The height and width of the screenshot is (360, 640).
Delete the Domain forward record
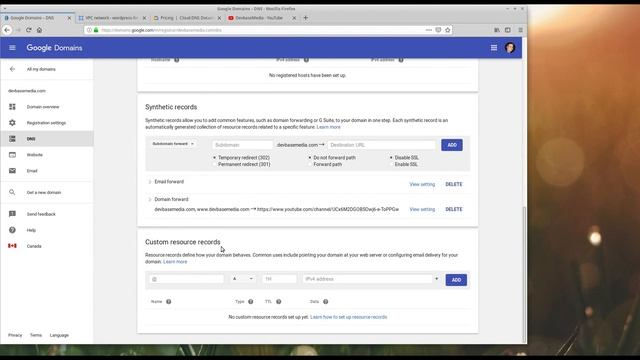[x=453, y=209]
